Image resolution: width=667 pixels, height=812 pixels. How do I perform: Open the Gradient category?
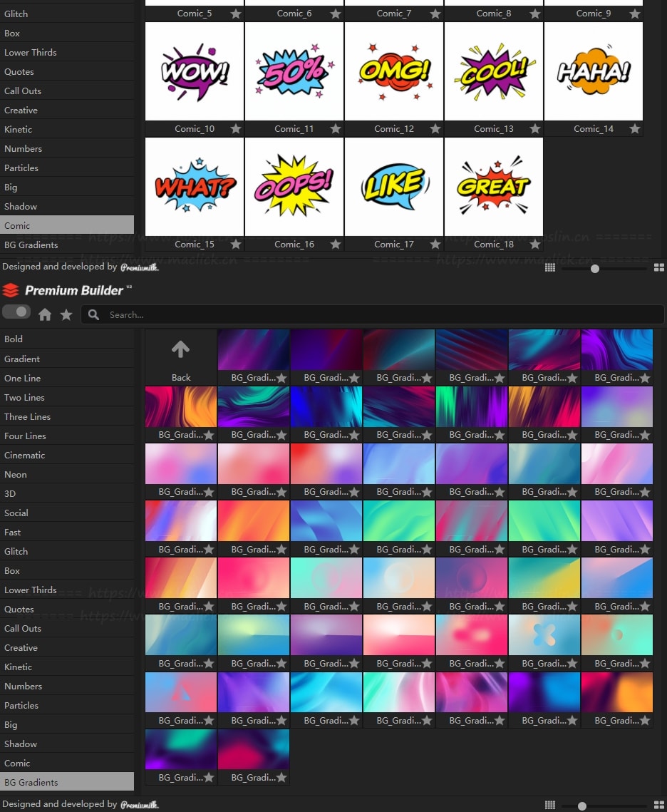(67, 359)
